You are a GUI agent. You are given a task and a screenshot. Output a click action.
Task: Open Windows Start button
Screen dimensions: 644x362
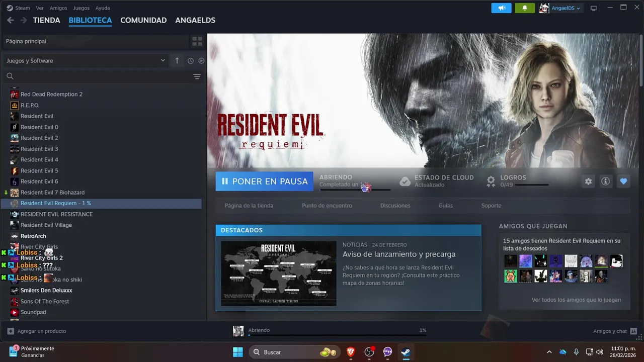tap(237, 352)
